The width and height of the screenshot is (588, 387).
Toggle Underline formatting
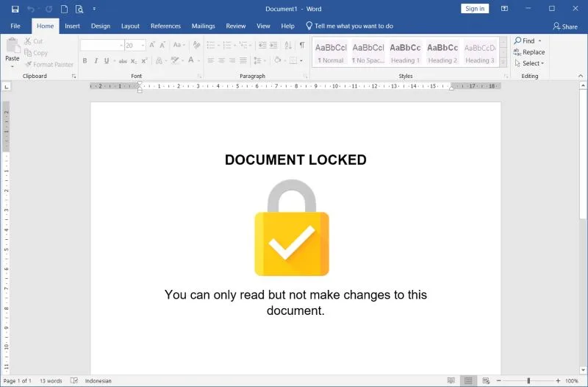pos(107,61)
